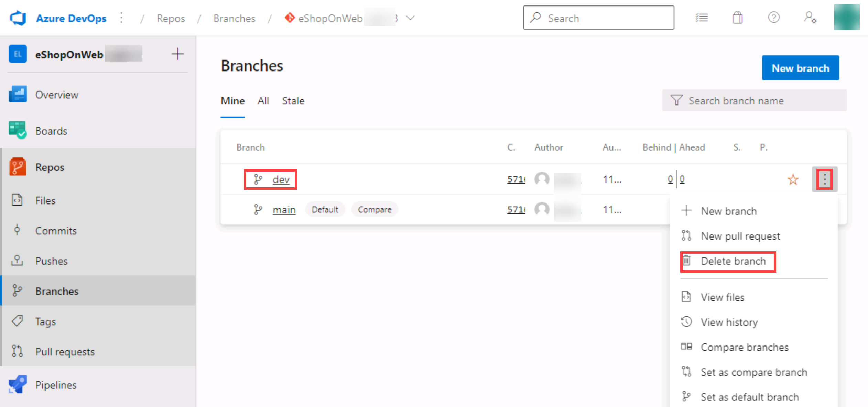The height and width of the screenshot is (407, 868).
Task: Open the Marketplace shopping bag icon
Action: pos(737,18)
